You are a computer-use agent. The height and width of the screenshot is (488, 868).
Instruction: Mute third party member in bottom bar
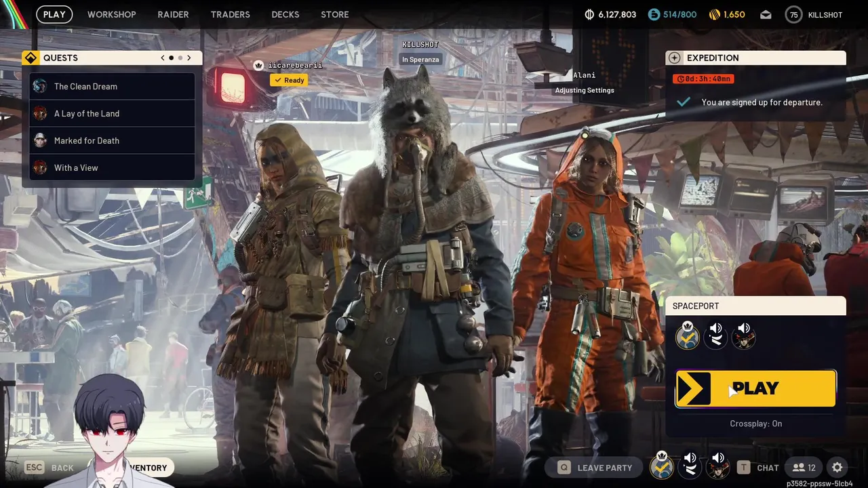coord(717,466)
